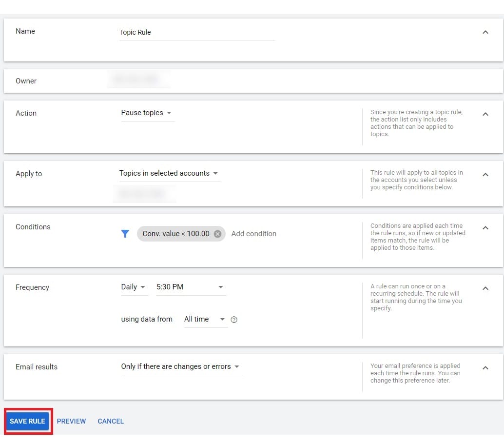Open the All time data range dropdown
The image size is (504, 446).
pos(204,319)
